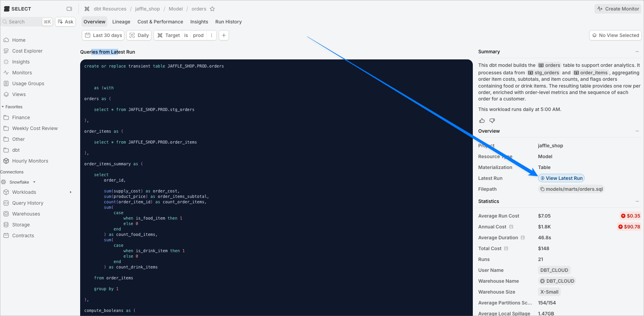Open the No View Selected dropdown
This screenshot has width=644, height=316.
pos(615,35)
